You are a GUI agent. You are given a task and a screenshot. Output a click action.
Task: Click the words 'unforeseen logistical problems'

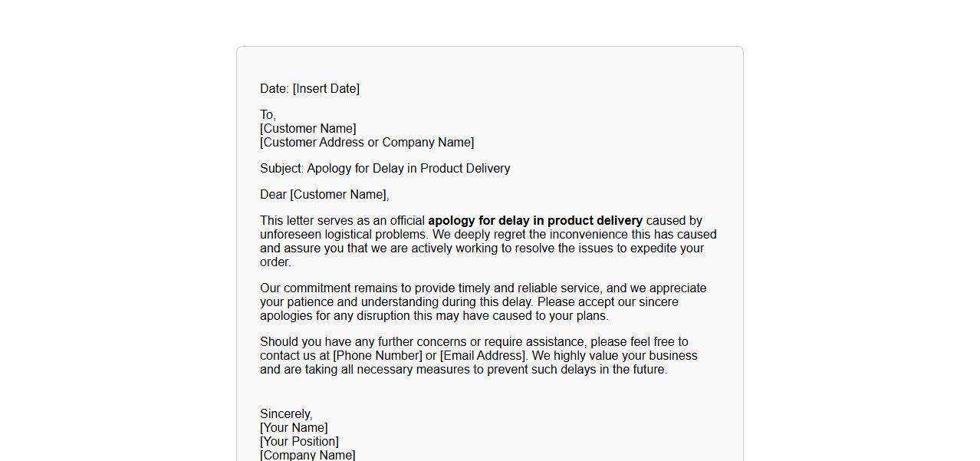point(344,235)
